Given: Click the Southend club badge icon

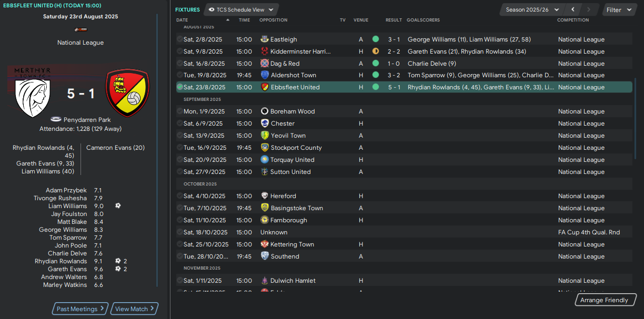Looking at the screenshot, I should pos(265,256).
